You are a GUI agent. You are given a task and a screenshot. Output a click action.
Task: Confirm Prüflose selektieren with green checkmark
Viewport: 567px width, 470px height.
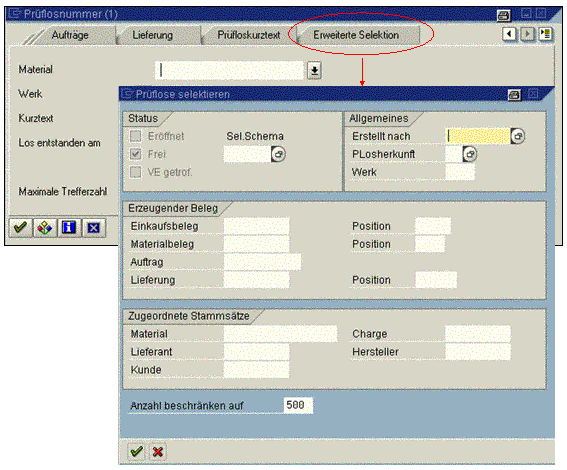137,451
